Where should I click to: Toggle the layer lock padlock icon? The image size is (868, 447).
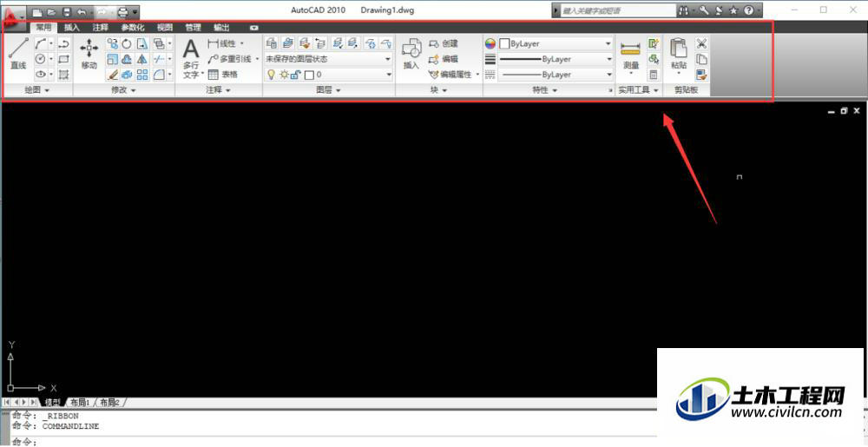click(295, 75)
